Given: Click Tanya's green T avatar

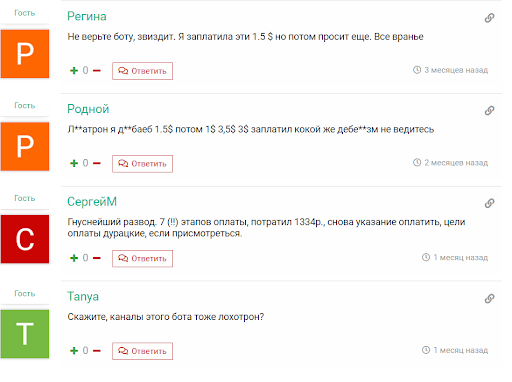Looking at the screenshot, I should point(25,334).
